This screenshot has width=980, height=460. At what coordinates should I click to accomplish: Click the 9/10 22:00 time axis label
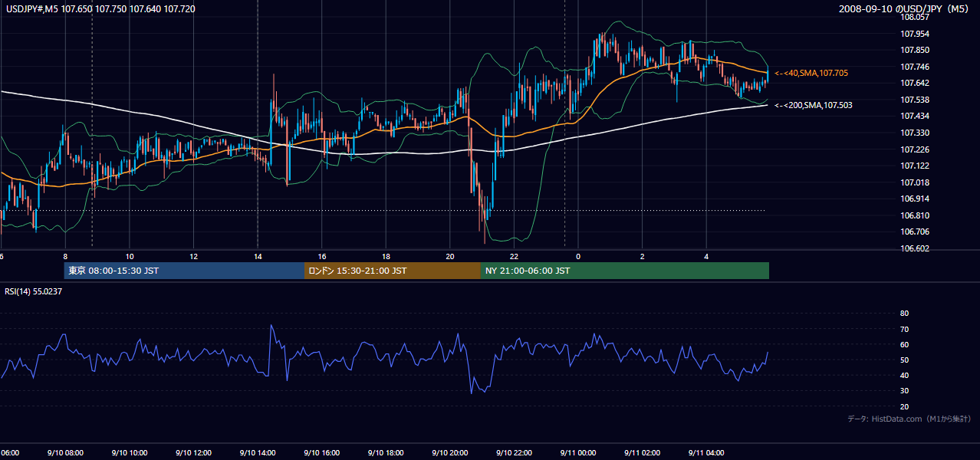coord(513,453)
